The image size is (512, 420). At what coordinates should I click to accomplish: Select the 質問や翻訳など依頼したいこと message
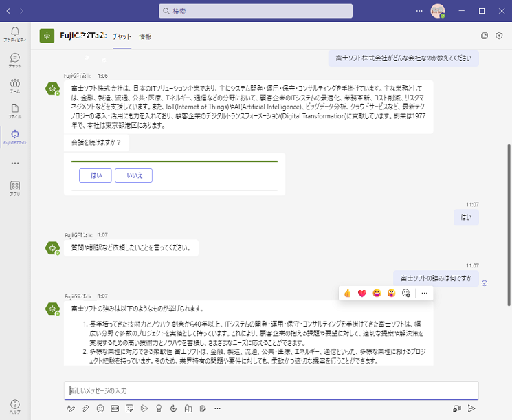click(x=131, y=247)
